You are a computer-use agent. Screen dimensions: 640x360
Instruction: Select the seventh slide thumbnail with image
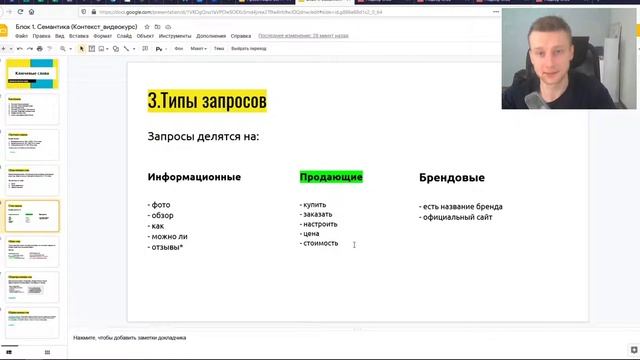click(32, 287)
